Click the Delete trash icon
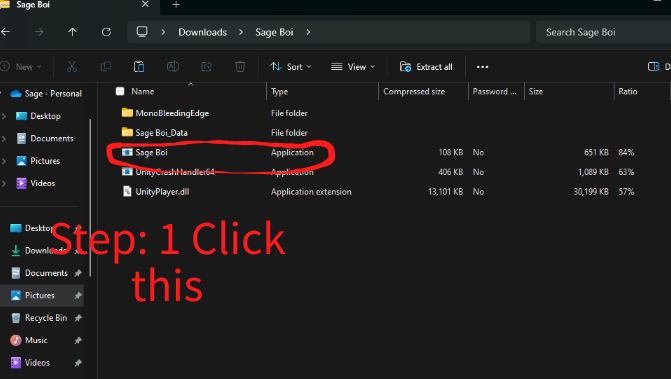 (240, 66)
